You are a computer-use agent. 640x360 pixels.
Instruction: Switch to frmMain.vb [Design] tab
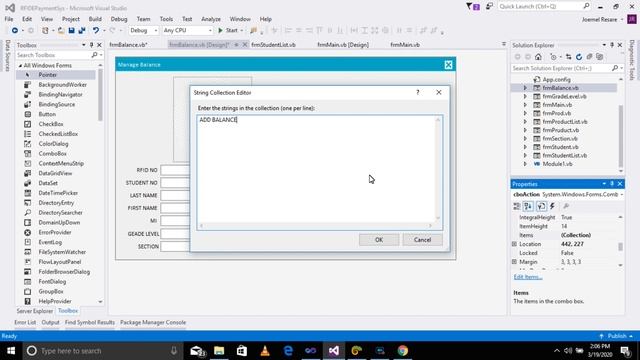pos(343,45)
